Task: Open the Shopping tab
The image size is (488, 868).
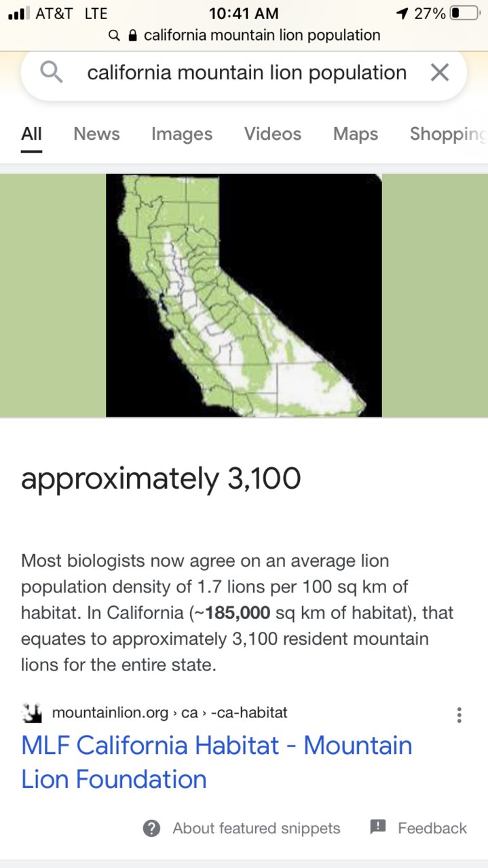Action: (449, 134)
